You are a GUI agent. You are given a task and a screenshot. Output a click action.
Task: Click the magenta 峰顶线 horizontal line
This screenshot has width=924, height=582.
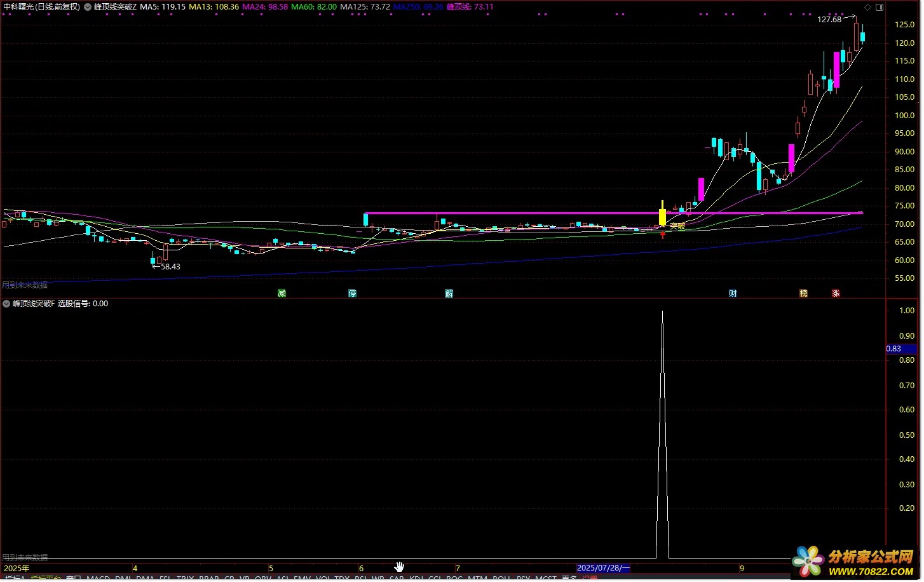pos(508,213)
